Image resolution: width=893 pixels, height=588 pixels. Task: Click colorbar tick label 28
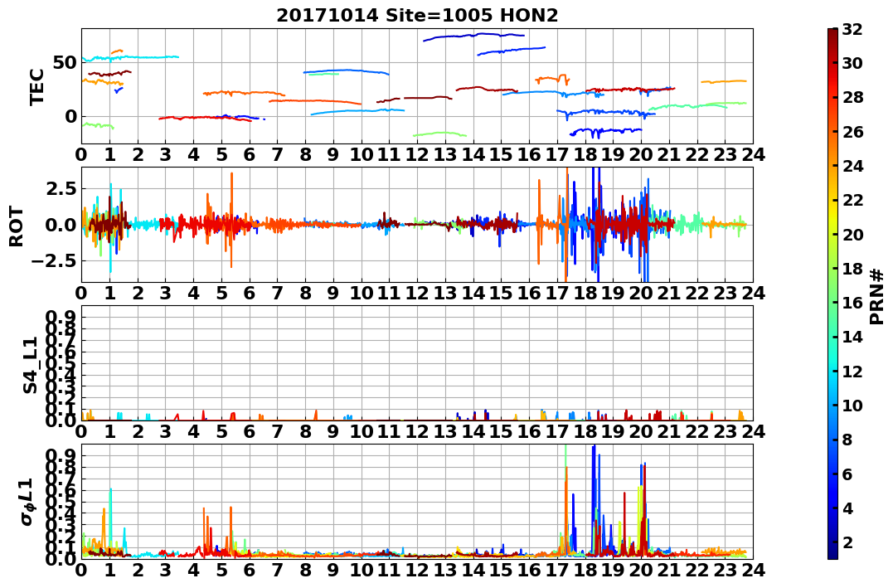(x=852, y=97)
